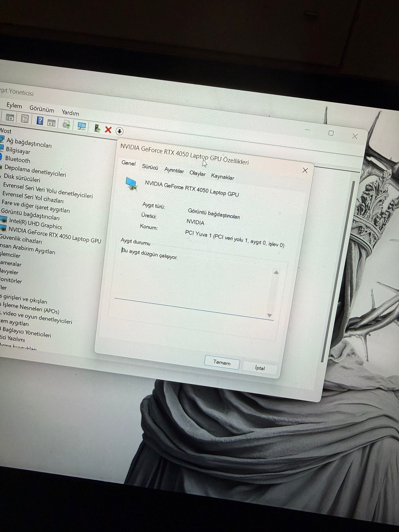Select Evrensel Seri Veri Yolu denetleyicileri
399x532 pixels.
click(48, 191)
